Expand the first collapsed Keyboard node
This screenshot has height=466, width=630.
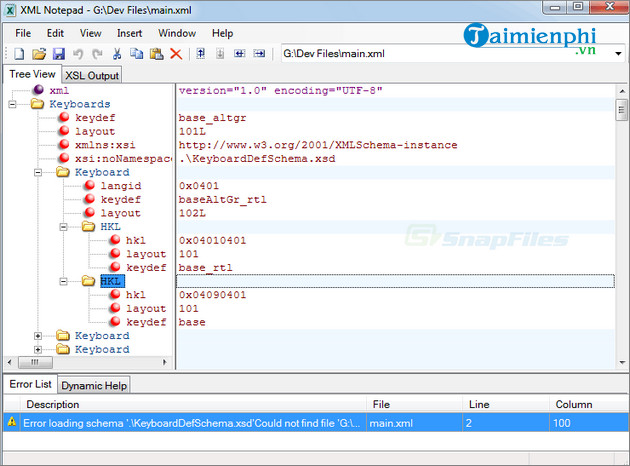pyautogui.click(x=38, y=336)
